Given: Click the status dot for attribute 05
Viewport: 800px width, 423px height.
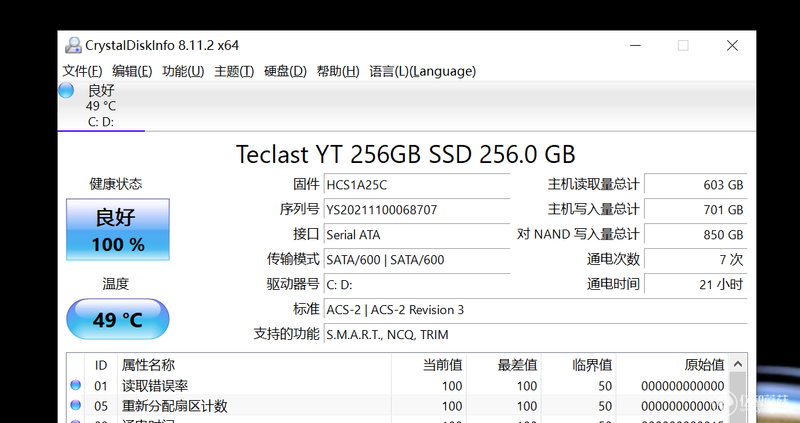Looking at the screenshot, I should point(76,405).
